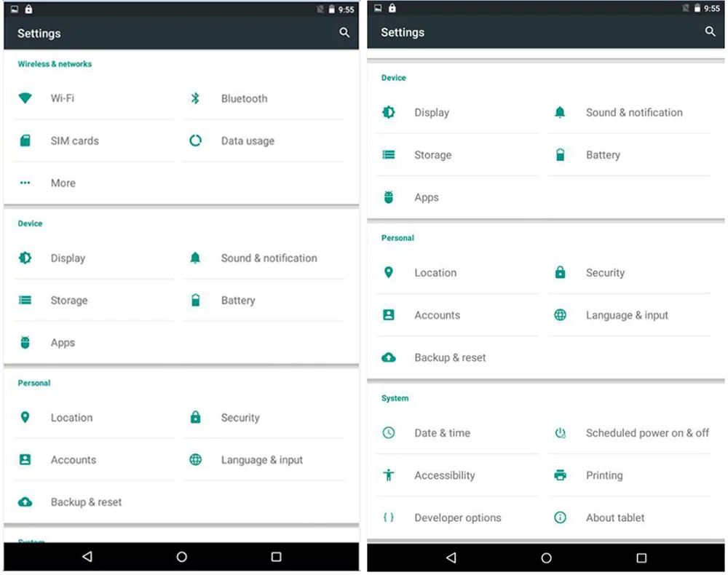Open Apps label in left screen
The image size is (728, 575).
coord(63,343)
